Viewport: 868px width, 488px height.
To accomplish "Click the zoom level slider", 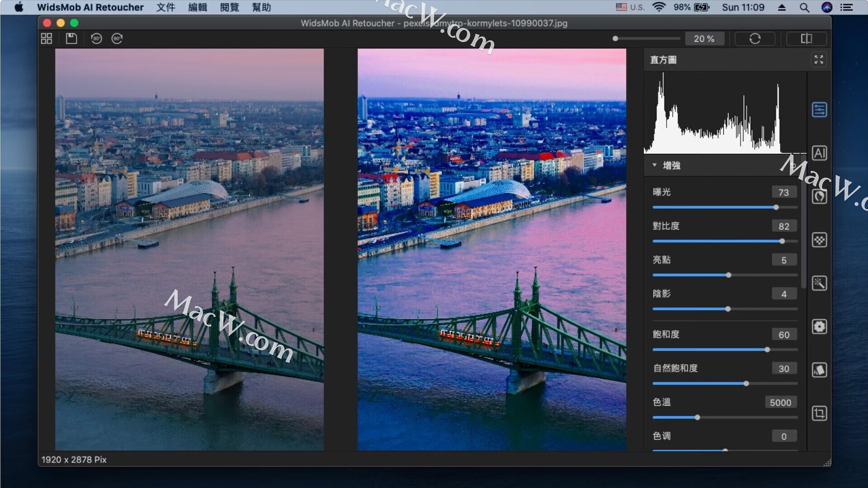I will coord(646,39).
